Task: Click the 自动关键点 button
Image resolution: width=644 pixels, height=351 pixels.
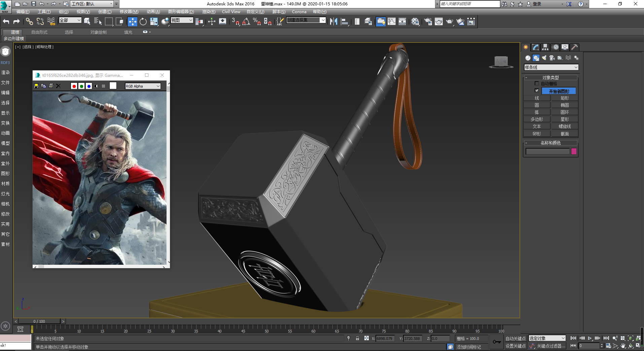Action: click(515, 339)
